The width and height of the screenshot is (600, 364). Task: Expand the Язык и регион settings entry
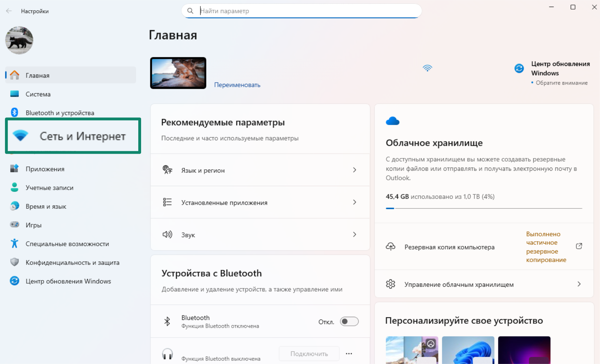354,170
